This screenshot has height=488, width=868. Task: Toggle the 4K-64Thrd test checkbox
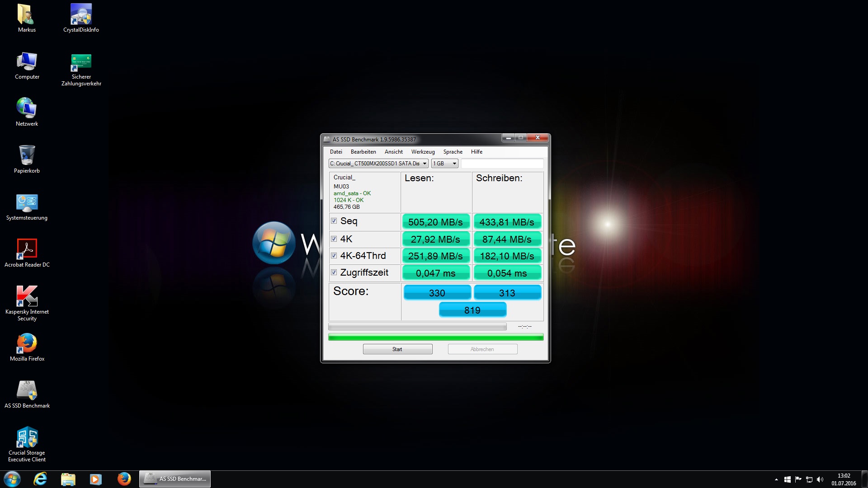[334, 256]
